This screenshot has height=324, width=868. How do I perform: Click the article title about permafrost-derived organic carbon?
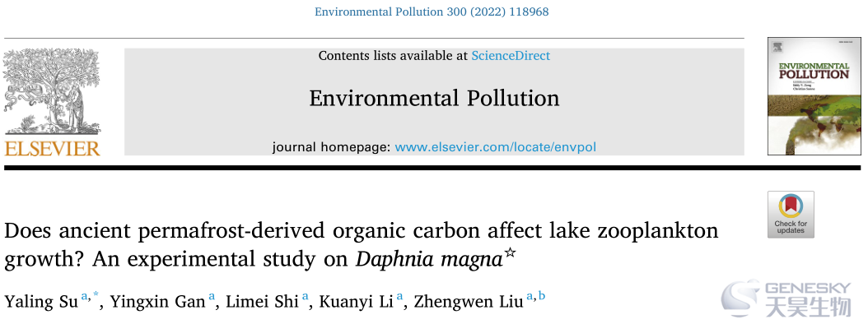361,244
